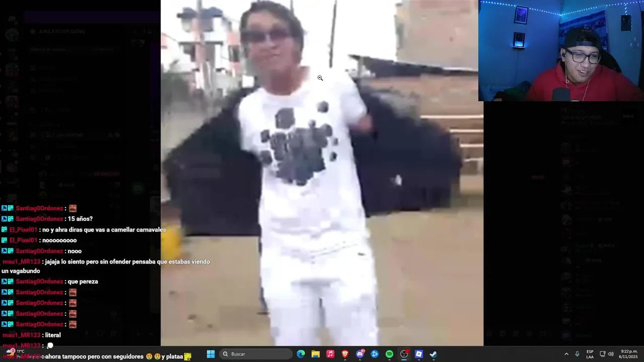Click the chat message "que pereza"
Viewport: 644px width, 362px height.
tap(83, 282)
